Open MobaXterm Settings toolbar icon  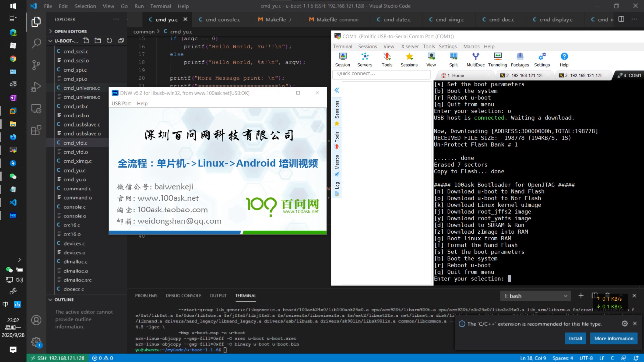click(x=542, y=59)
